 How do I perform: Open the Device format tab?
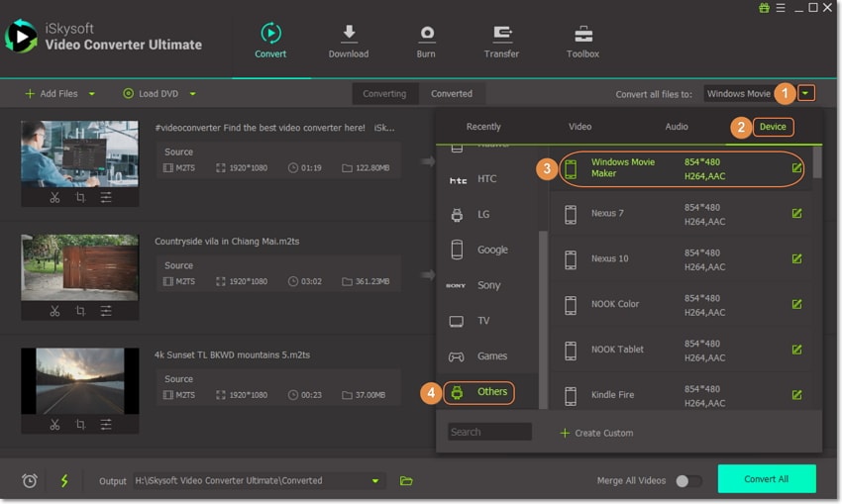pos(773,127)
